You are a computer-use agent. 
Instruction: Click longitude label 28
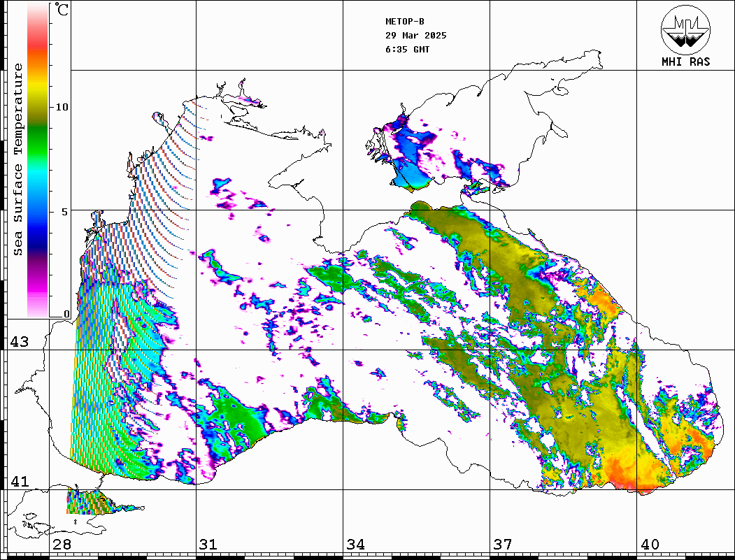point(62,545)
